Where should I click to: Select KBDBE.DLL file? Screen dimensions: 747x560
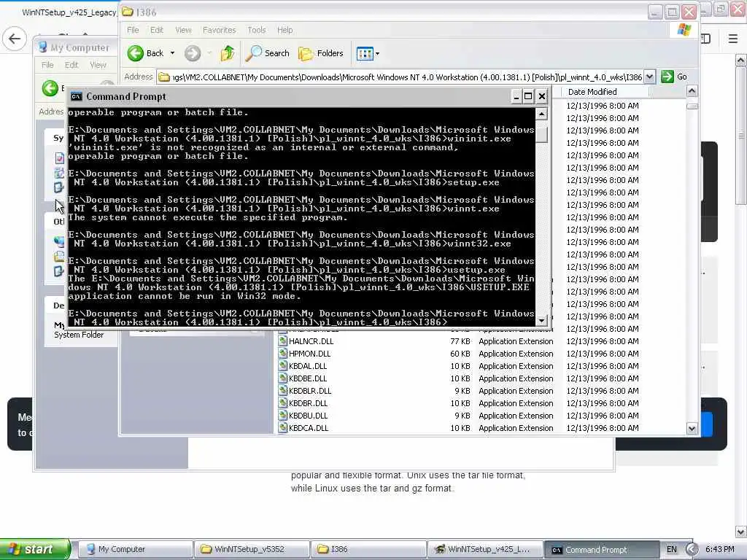tap(308, 378)
